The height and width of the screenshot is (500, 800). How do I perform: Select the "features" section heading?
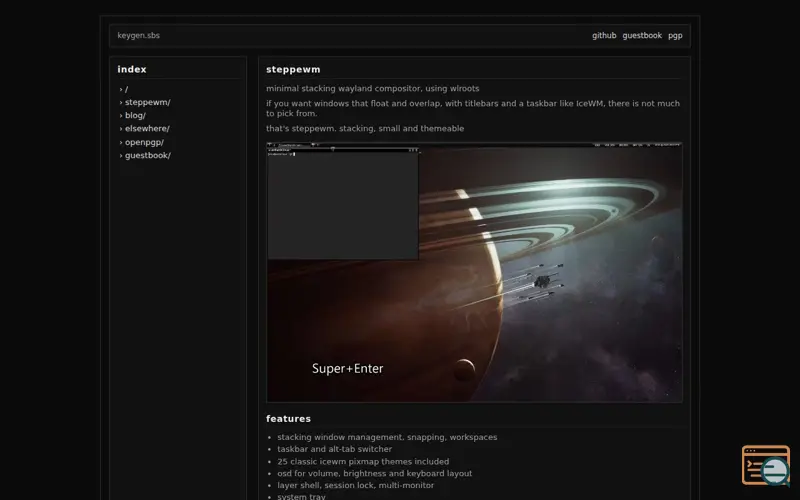click(288, 419)
